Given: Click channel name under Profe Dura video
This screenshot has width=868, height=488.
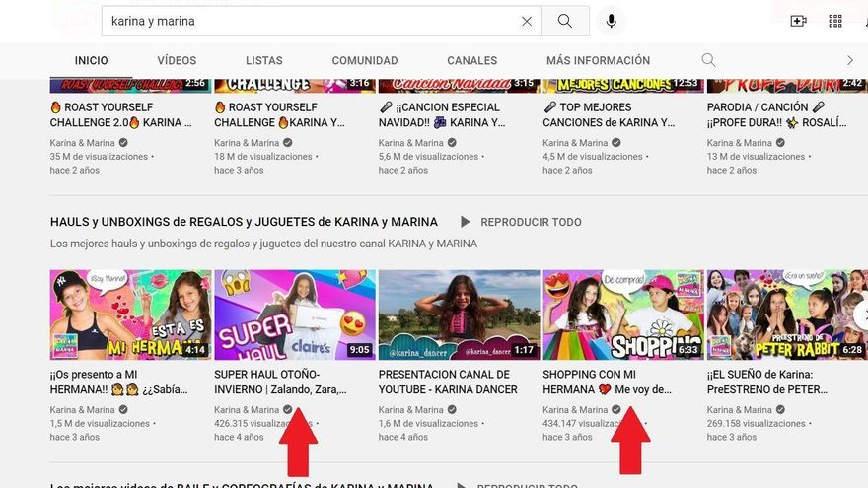Looking at the screenshot, I should coord(740,143).
